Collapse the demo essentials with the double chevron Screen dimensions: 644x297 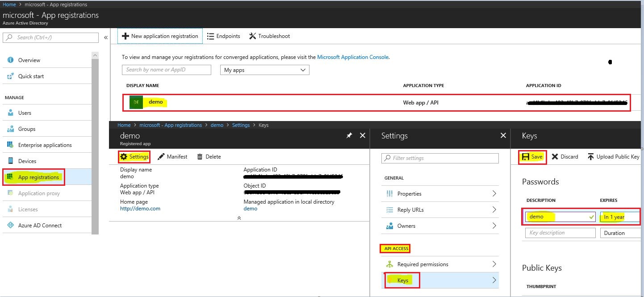pyautogui.click(x=239, y=218)
